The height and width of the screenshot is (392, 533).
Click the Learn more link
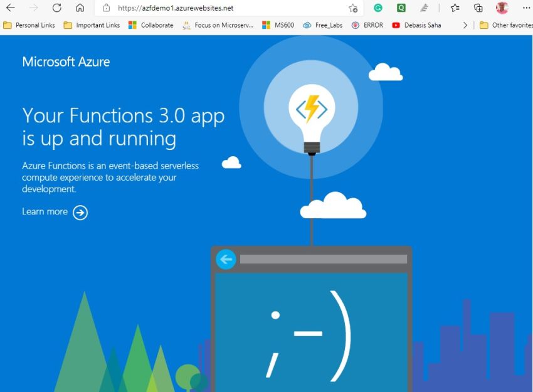pyautogui.click(x=45, y=211)
